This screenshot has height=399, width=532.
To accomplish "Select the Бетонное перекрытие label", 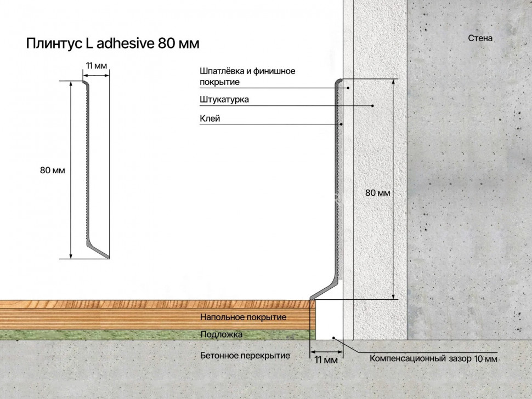I will click(x=245, y=355).
